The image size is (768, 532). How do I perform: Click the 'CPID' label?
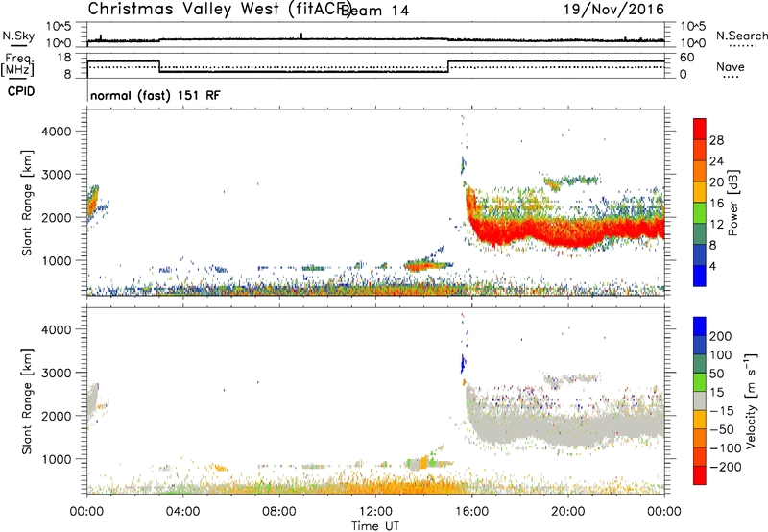(x=21, y=91)
